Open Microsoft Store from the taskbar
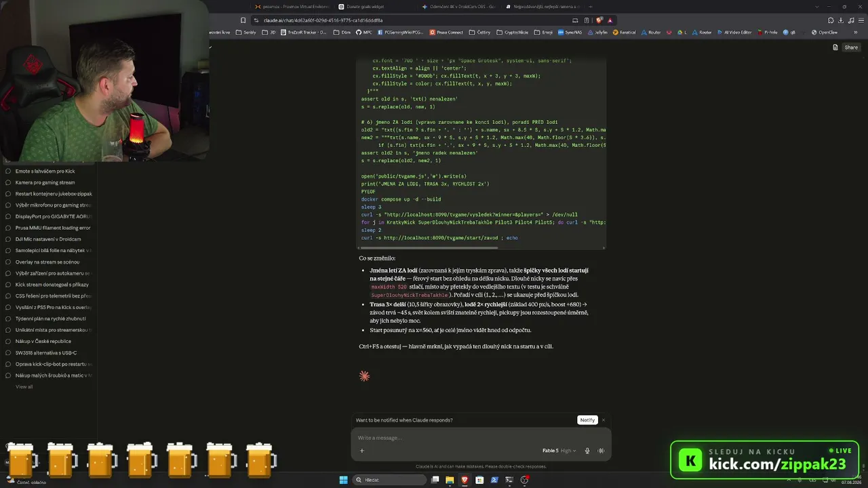Viewport: 868px width, 488px height. 479,480
